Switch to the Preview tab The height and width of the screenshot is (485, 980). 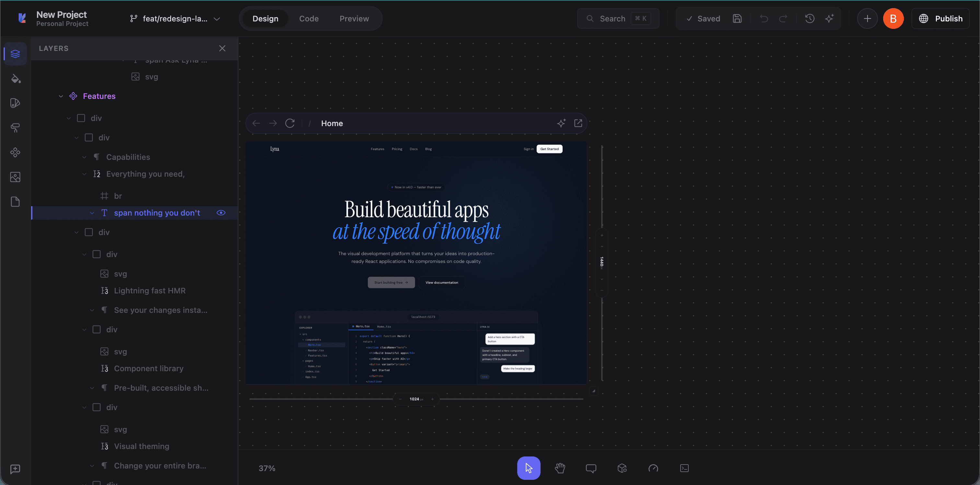pyautogui.click(x=354, y=19)
